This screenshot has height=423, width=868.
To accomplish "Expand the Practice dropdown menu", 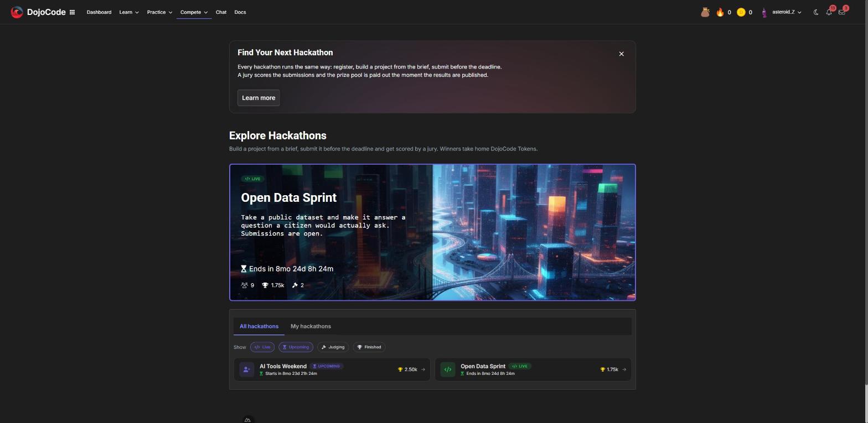I will pyautogui.click(x=159, y=12).
